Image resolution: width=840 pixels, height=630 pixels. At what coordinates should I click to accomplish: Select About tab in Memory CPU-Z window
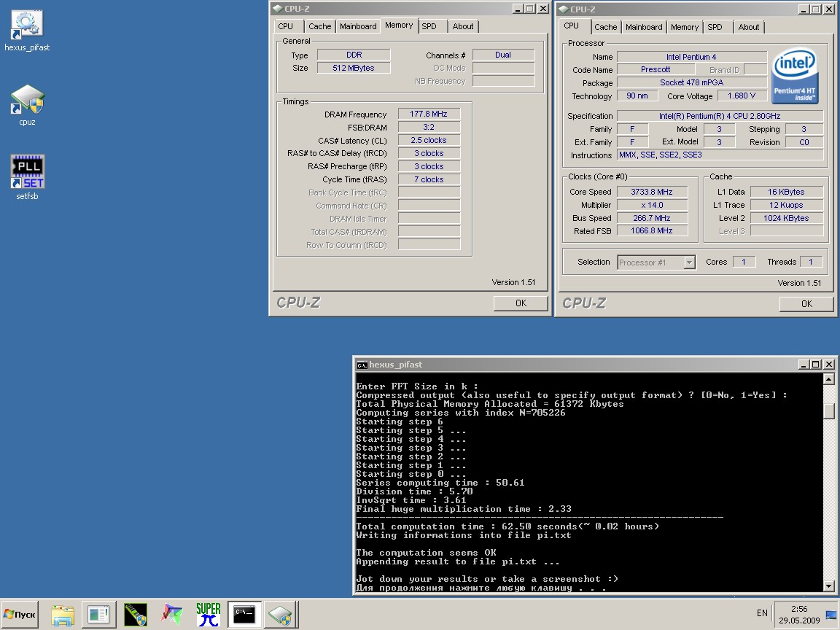463,26
